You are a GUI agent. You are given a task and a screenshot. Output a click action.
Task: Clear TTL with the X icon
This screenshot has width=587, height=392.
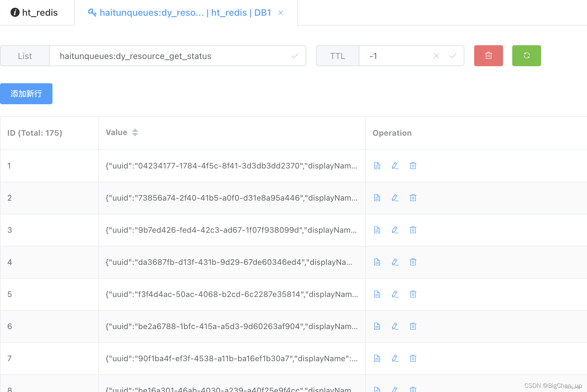436,56
